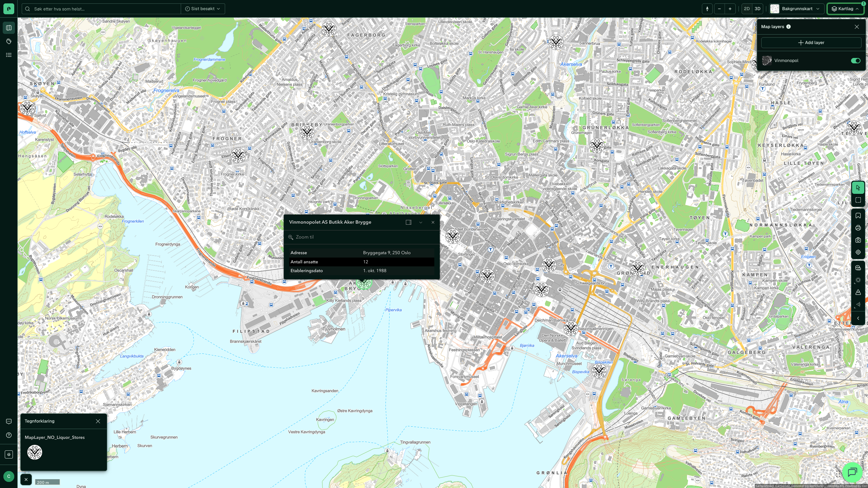Click the locate target tool

(858, 252)
